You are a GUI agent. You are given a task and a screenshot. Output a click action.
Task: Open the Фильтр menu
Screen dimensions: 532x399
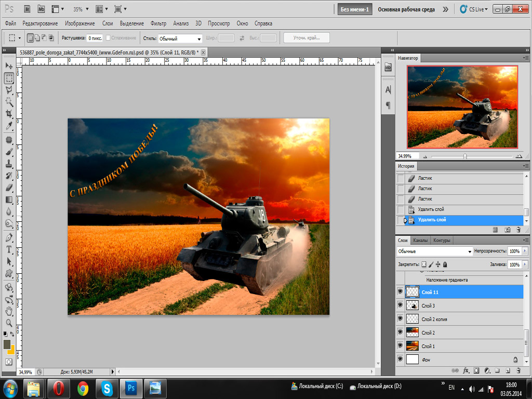coord(158,23)
